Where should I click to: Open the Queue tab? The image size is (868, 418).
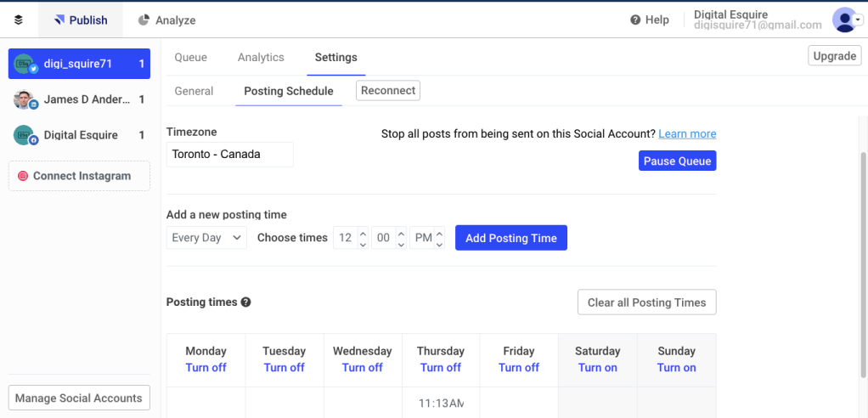(190, 57)
